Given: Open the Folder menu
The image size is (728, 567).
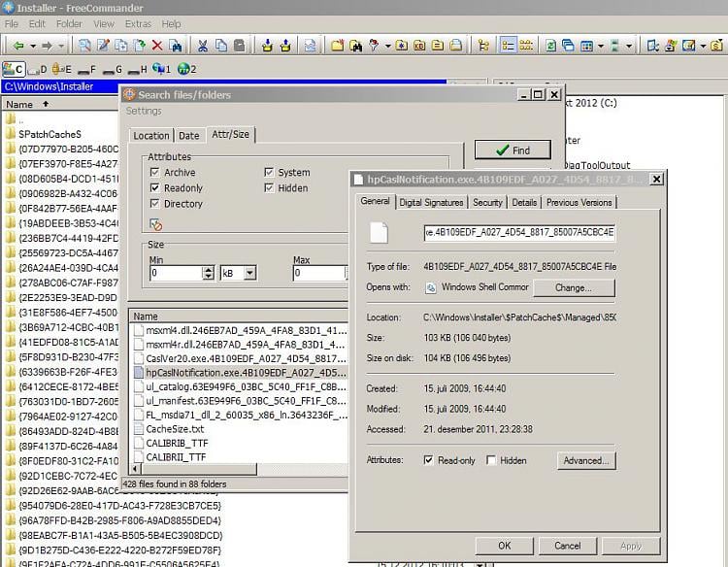Looking at the screenshot, I should click(x=69, y=23).
